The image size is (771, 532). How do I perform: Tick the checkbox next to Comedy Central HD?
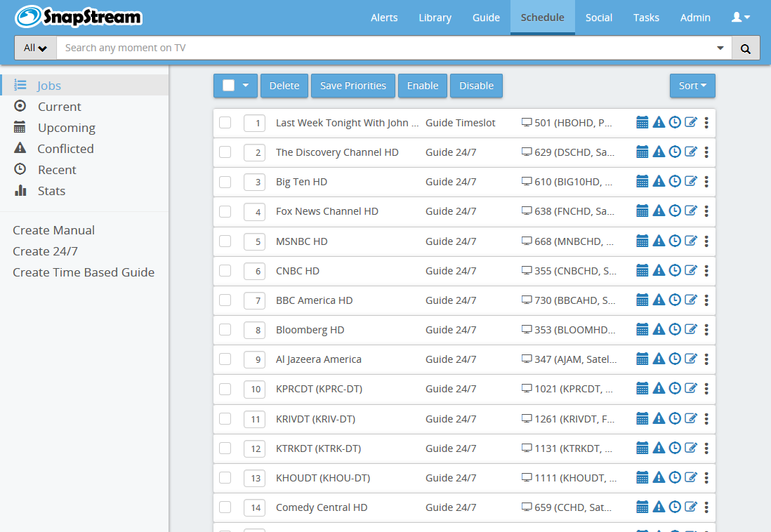pos(225,507)
